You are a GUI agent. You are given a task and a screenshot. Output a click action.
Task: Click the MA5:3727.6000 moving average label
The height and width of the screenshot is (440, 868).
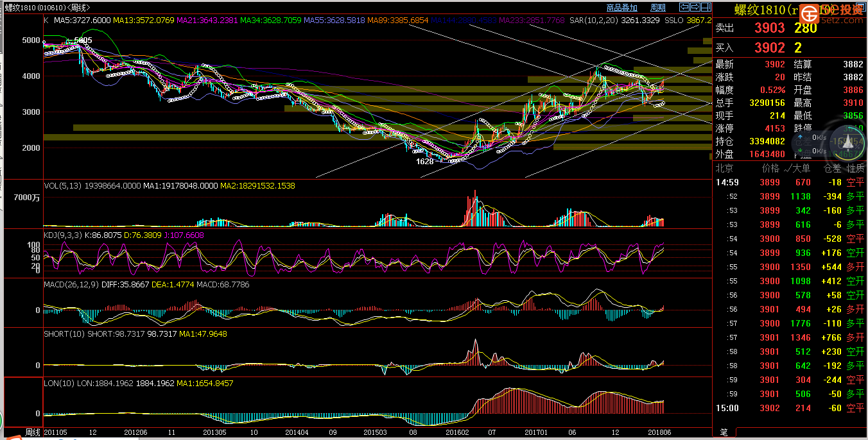83,21
